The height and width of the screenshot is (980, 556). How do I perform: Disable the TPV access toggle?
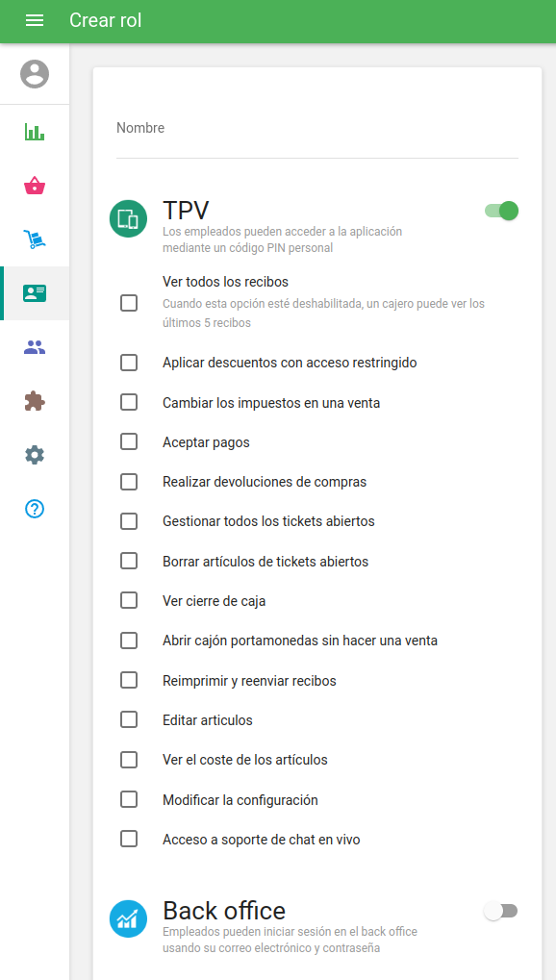500,211
